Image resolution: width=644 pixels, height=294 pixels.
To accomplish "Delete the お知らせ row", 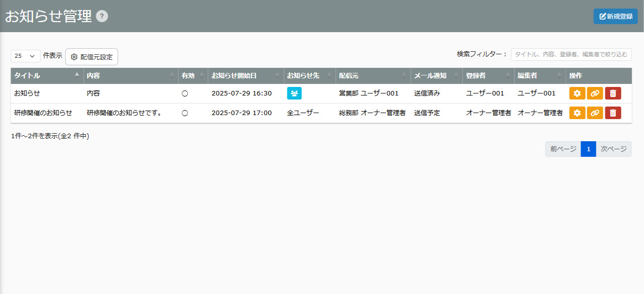I will [613, 93].
